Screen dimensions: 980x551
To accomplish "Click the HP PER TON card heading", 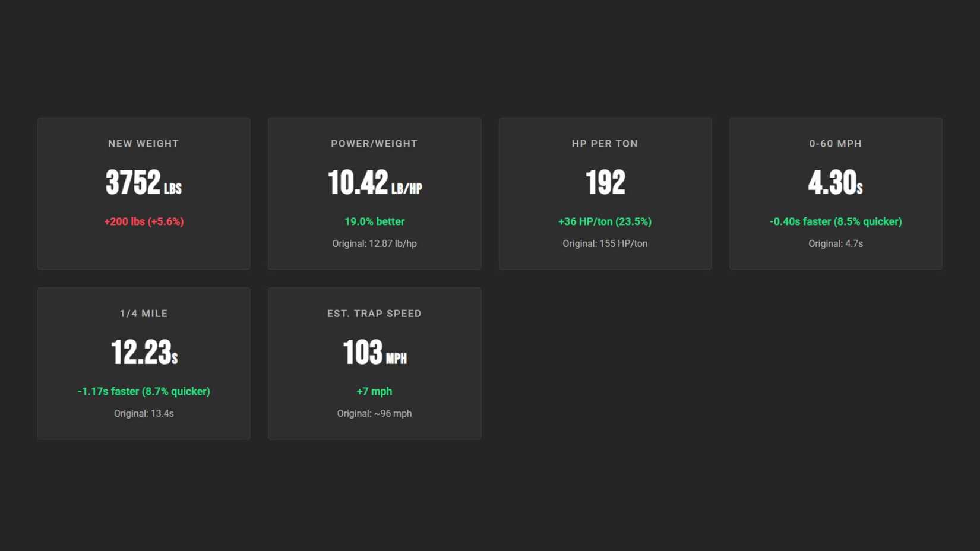I will (x=605, y=144).
